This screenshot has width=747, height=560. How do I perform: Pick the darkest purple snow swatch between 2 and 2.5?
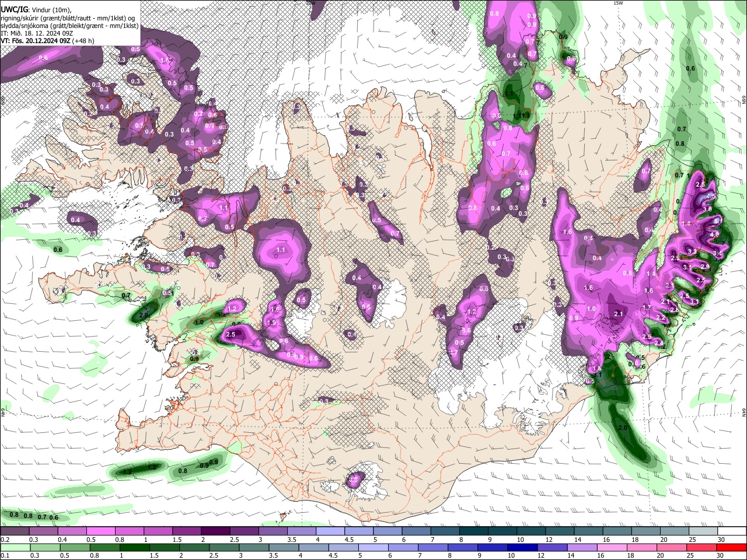[215, 531]
